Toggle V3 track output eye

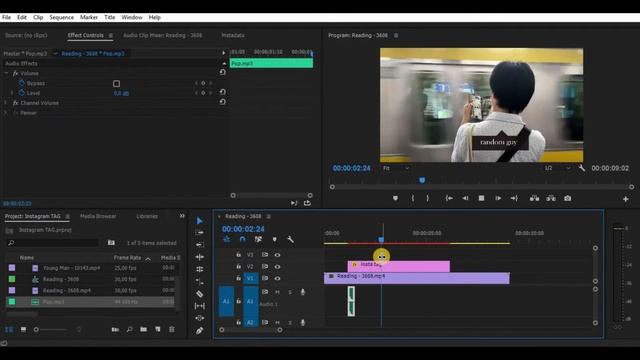pyautogui.click(x=277, y=255)
